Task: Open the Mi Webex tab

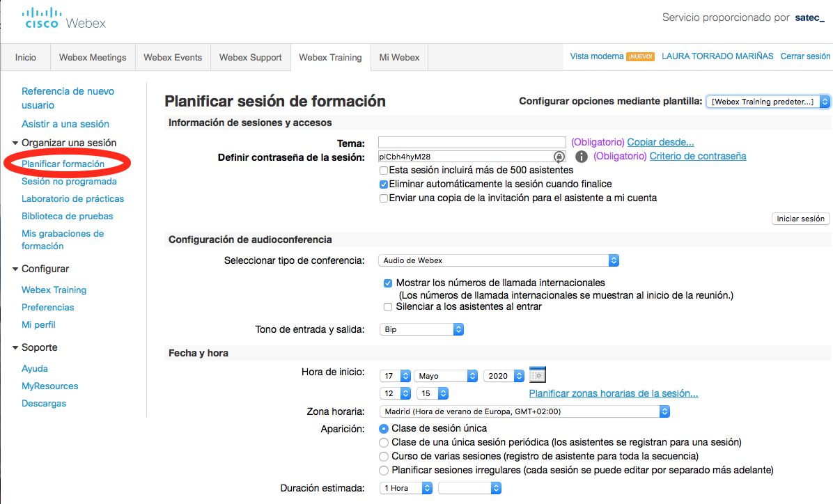Action: pyautogui.click(x=399, y=57)
